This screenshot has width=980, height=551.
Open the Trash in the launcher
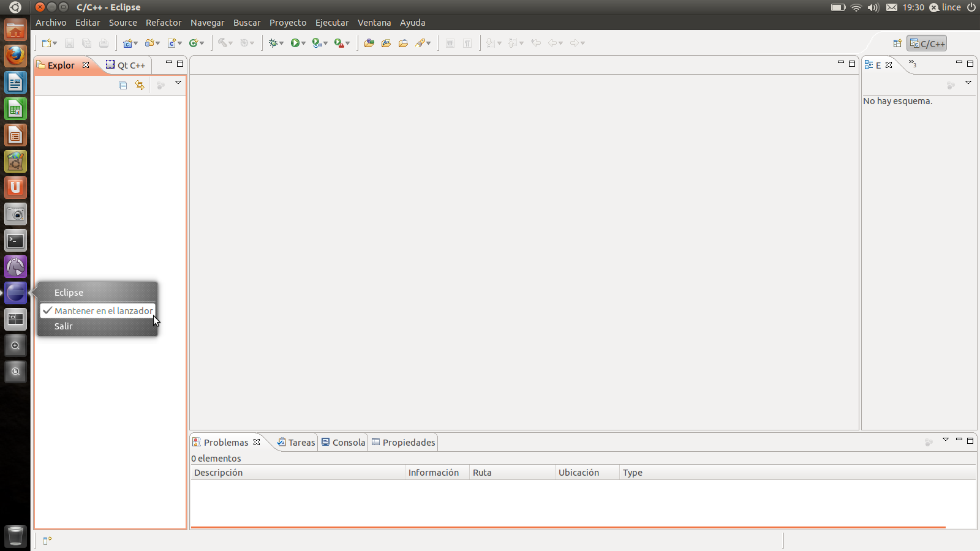point(15,536)
